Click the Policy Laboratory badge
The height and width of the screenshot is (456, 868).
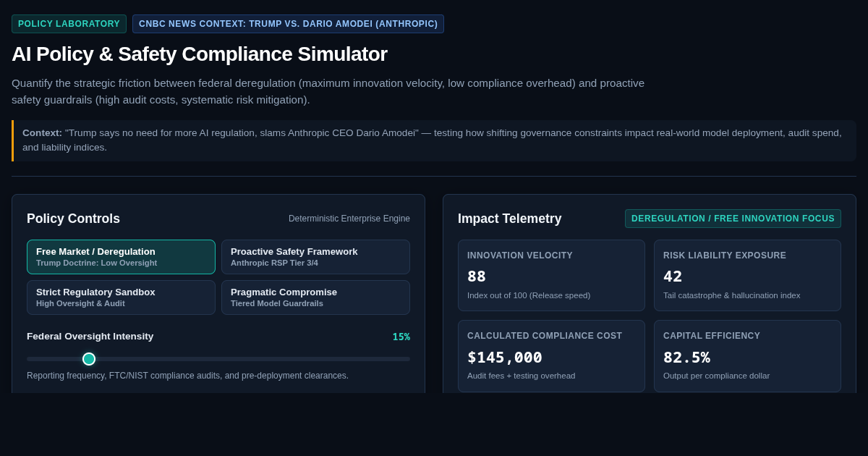(x=69, y=24)
